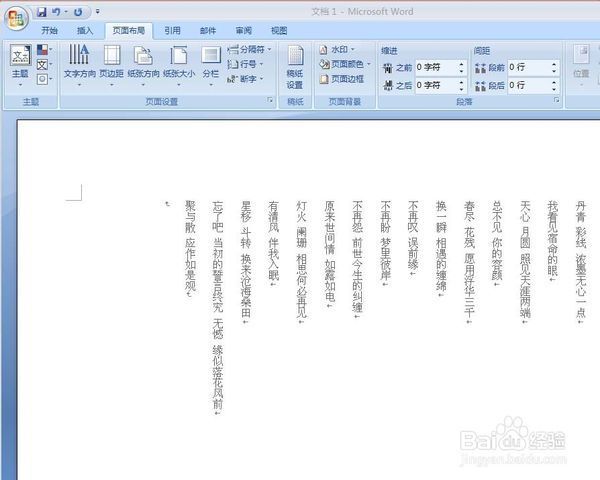Decrease spacing before (段前) value
Viewport: 600px width, 480px height.
(554, 71)
